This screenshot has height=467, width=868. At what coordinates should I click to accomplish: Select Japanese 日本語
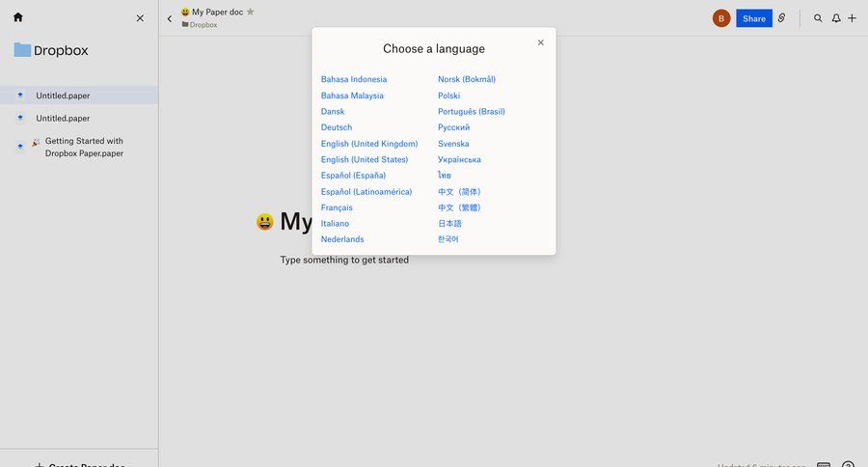(449, 224)
